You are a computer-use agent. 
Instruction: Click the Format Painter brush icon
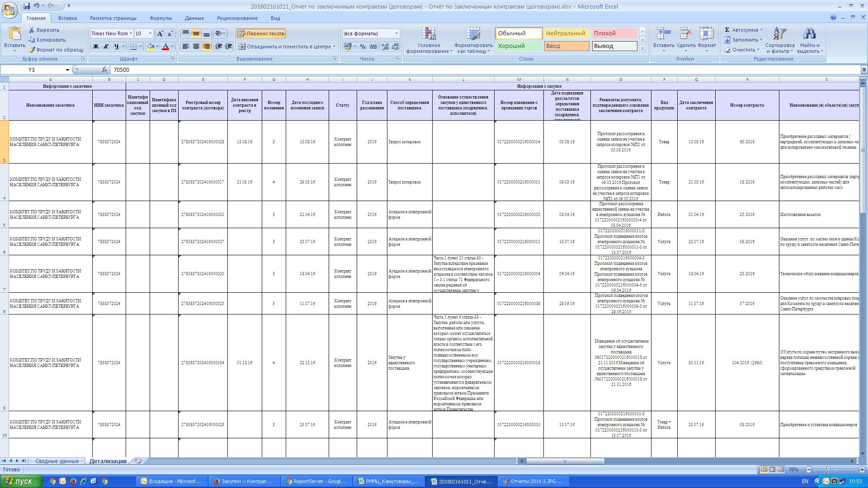[x=32, y=50]
